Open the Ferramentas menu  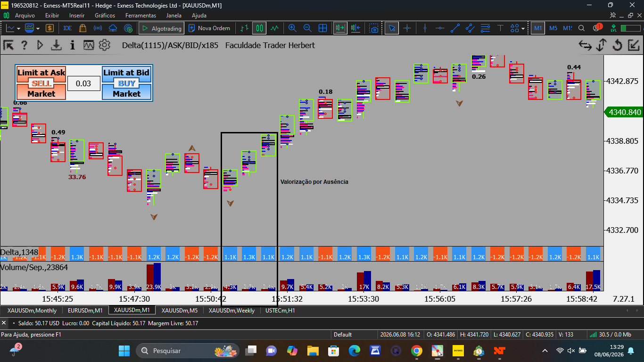[140, 16]
